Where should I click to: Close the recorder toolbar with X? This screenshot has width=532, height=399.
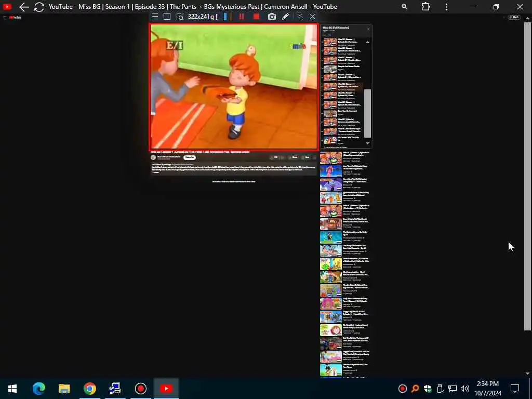tap(312, 17)
